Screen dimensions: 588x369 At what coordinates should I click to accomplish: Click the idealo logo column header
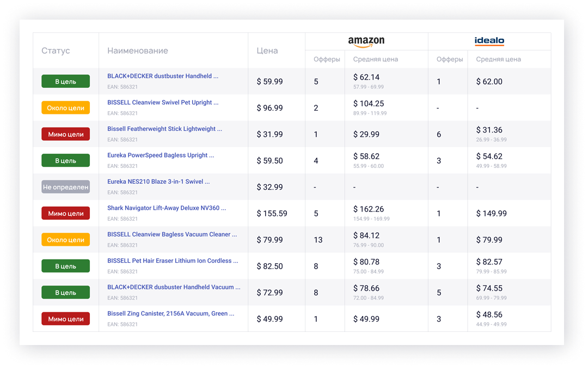click(489, 41)
